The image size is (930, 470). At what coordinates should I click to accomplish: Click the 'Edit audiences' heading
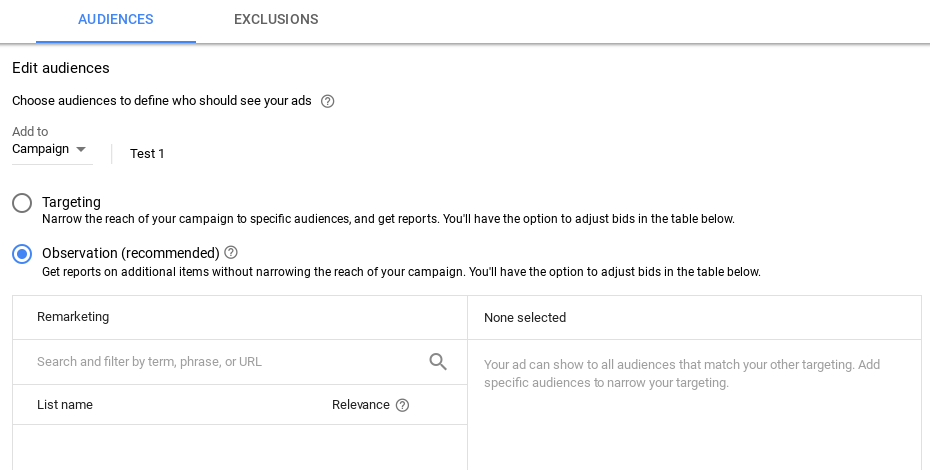pyautogui.click(x=61, y=68)
